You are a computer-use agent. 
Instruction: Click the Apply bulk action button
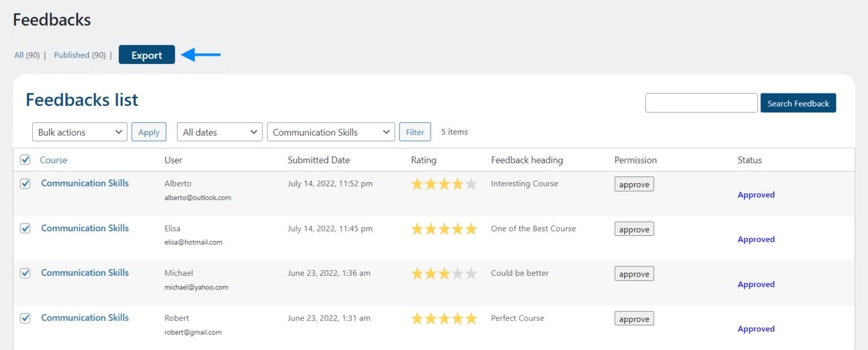149,132
